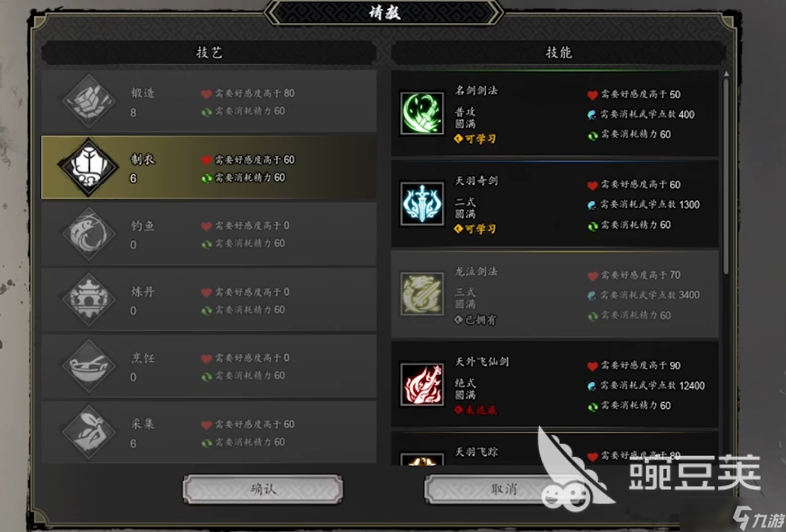This screenshot has width=786, height=532.
Task: Click the 龙泣剑法 dragon skill icon
Action: (422, 294)
